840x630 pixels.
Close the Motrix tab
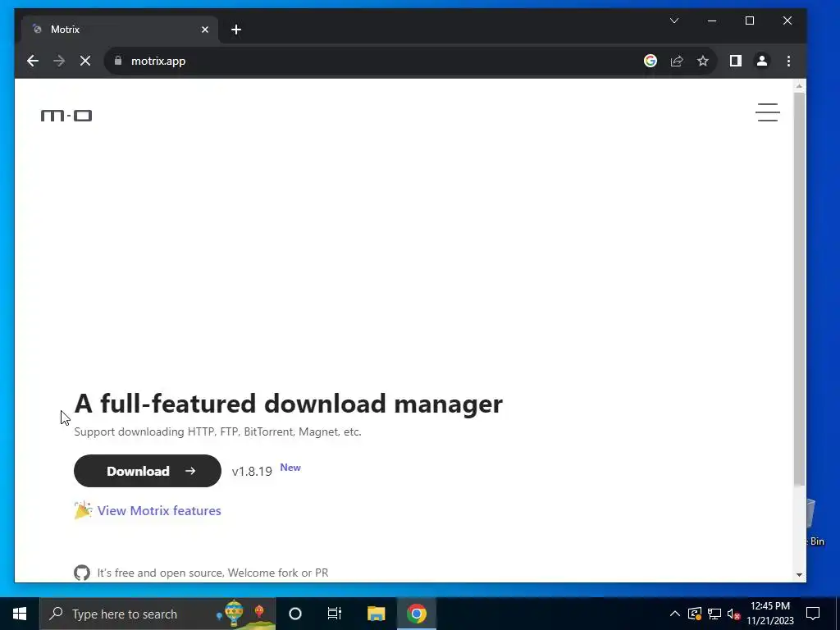point(204,30)
